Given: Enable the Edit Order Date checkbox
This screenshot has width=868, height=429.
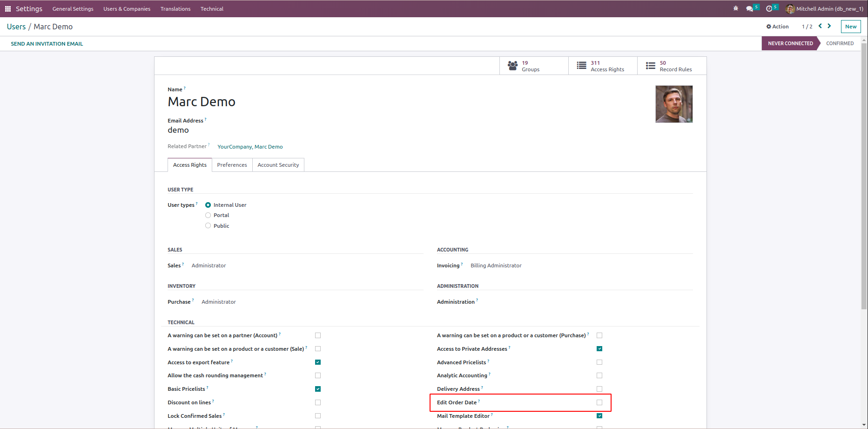Looking at the screenshot, I should coord(599,402).
